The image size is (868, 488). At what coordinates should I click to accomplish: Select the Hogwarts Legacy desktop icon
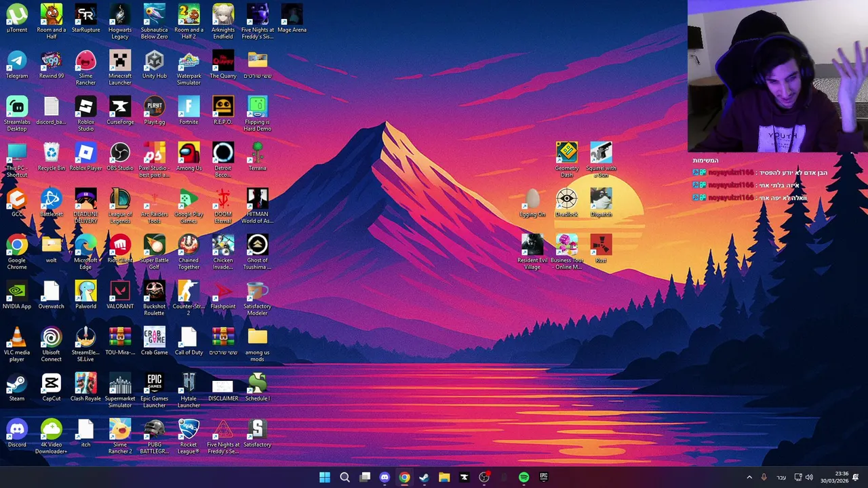[120, 22]
